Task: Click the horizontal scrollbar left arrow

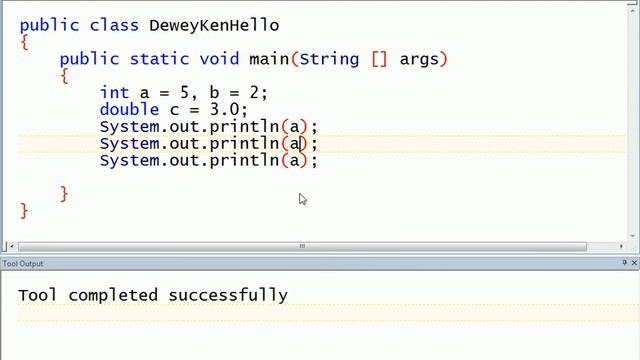Action: pyautogui.click(x=12, y=246)
